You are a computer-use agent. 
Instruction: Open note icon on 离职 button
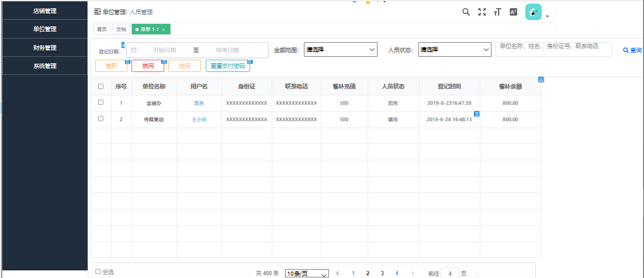pyautogui.click(x=127, y=61)
